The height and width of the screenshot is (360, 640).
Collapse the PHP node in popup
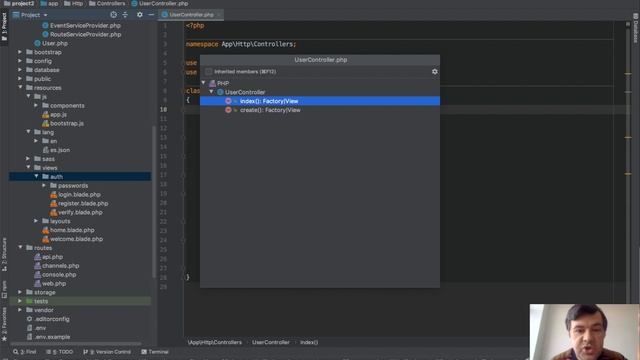(203, 83)
